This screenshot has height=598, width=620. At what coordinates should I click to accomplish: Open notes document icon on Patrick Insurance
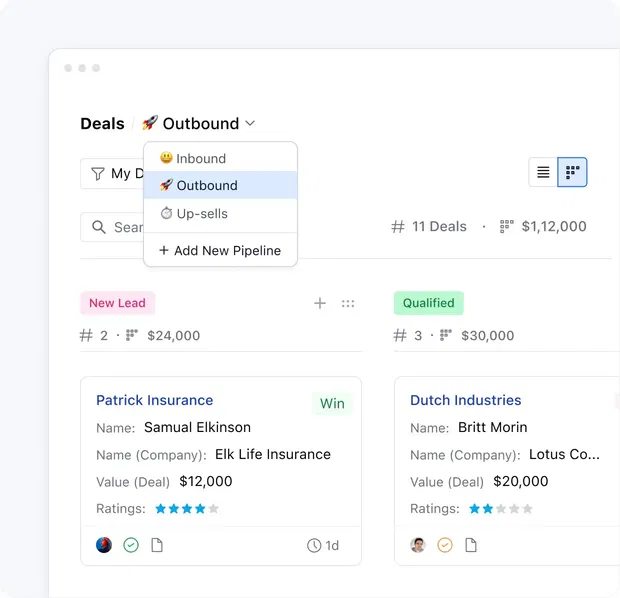[157, 545]
